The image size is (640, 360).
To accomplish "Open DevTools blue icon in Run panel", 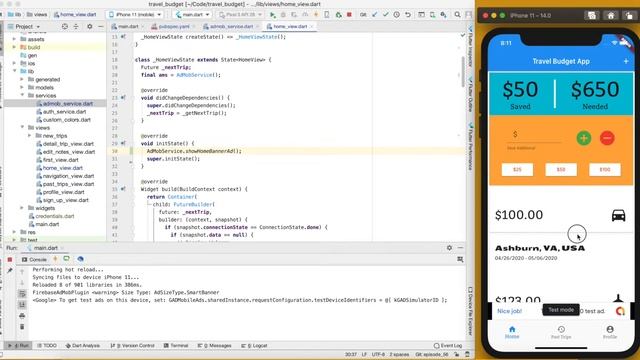I will point(80,259).
